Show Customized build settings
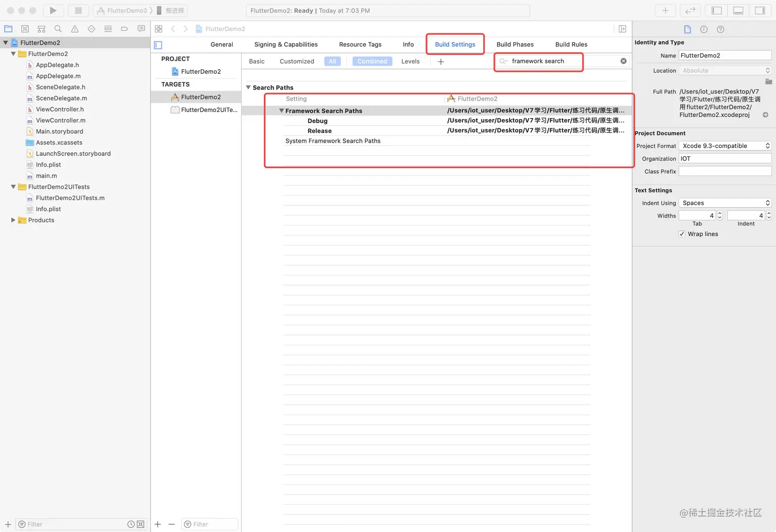776x532 pixels. tap(297, 62)
